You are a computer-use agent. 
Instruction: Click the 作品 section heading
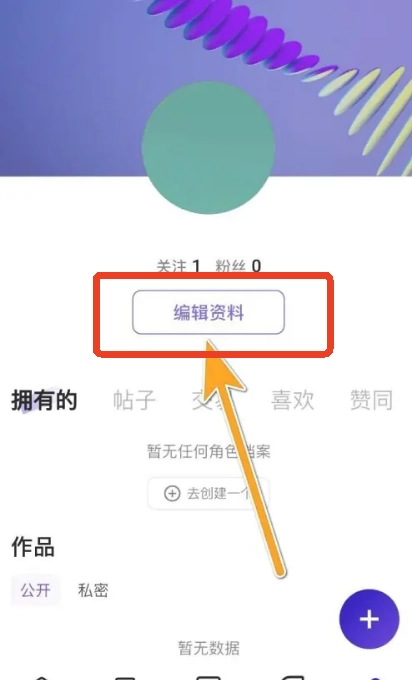tap(33, 546)
